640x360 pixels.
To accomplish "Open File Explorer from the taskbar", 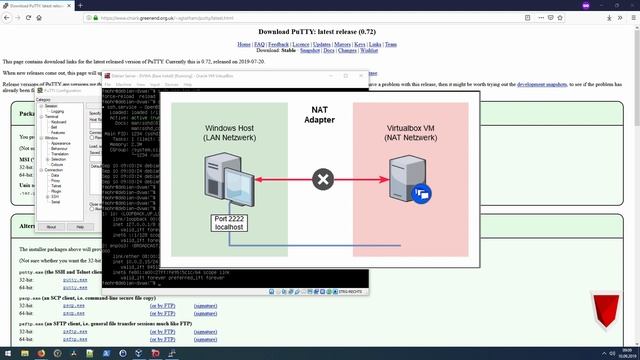I will click(x=25, y=353).
